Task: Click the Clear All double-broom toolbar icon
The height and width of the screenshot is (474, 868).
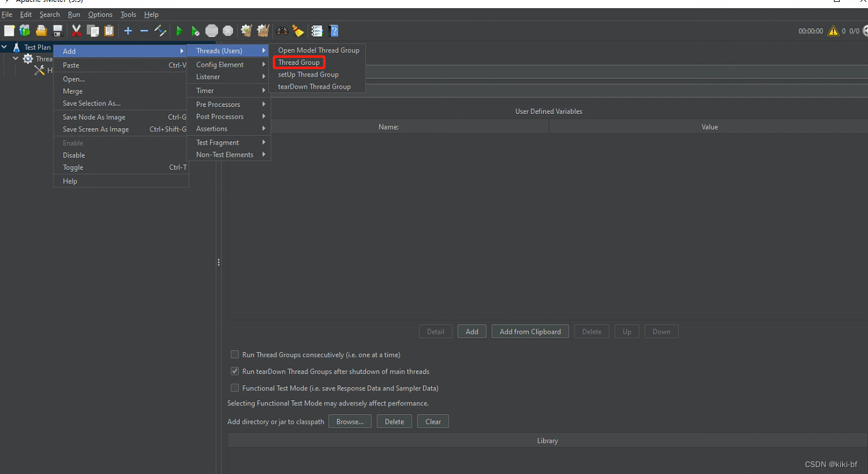Action: [263, 31]
